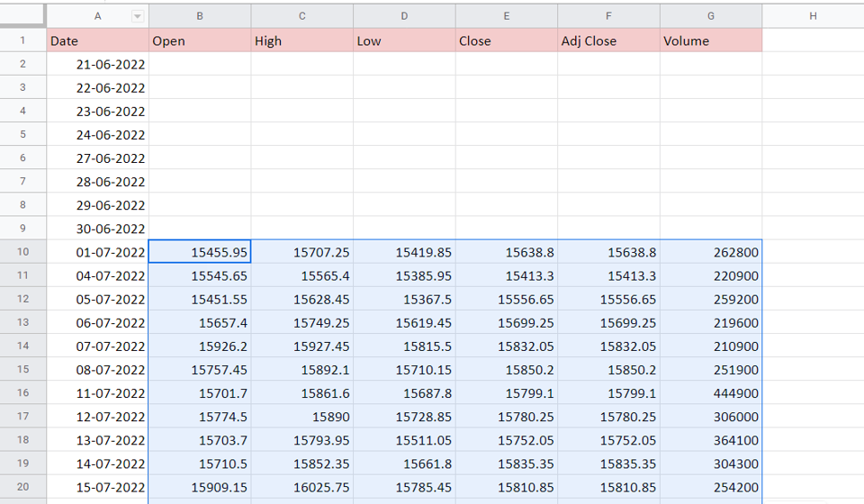Select the column B header
Image resolution: width=864 pixels, height=504 pixels.
(x=200, y=16)
